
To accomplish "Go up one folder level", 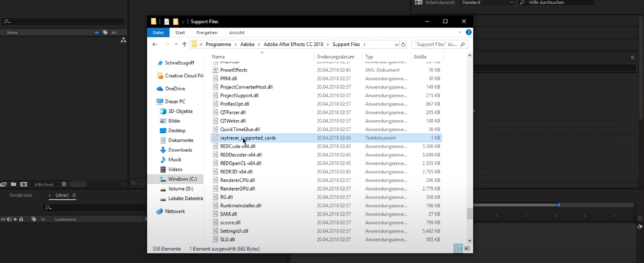I will click(x=184, y=44).
